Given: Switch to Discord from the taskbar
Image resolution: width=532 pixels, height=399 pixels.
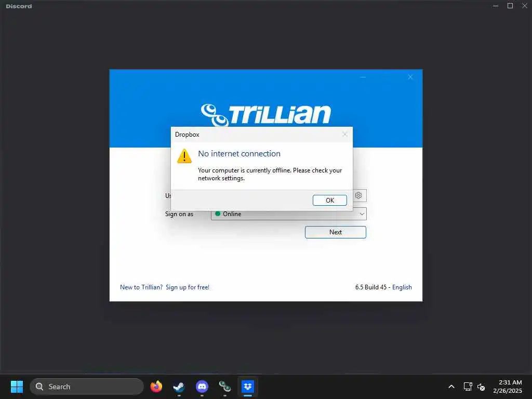Looking at the screenshot, I should (202, 387).
